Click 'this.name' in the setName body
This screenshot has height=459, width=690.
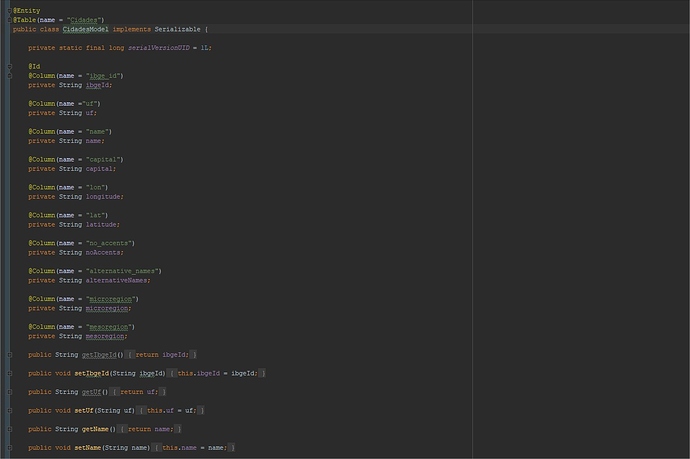[180, 448]
